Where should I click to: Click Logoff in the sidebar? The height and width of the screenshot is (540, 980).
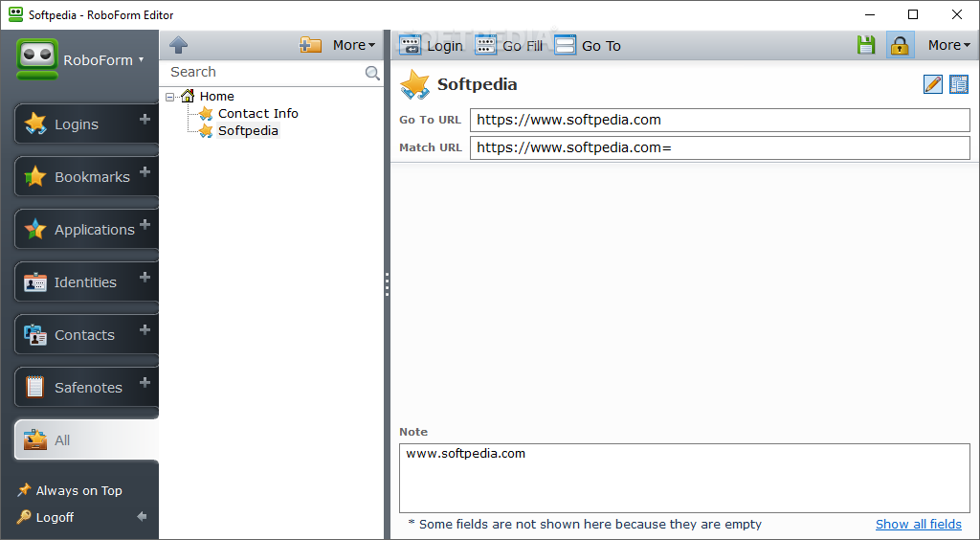pyautogui.click(x=46, y=517)
